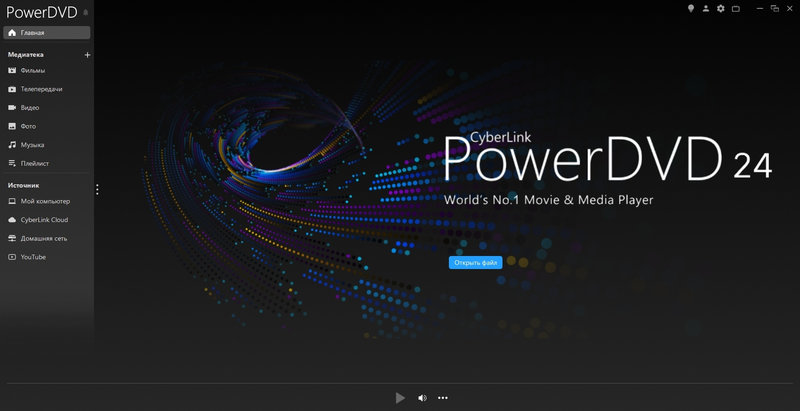Image resolution: width=800 pixels, height=411 pixels.
Task: Open settings via the gear icon
Action: pos(720,8)
